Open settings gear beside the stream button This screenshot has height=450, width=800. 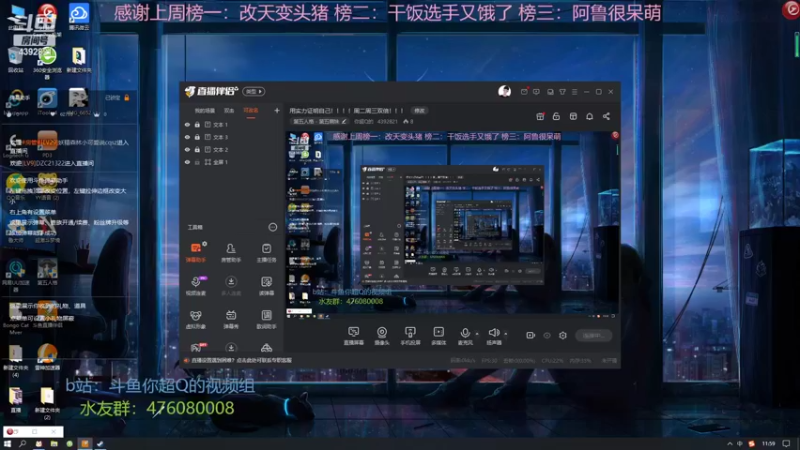[563, 335]
